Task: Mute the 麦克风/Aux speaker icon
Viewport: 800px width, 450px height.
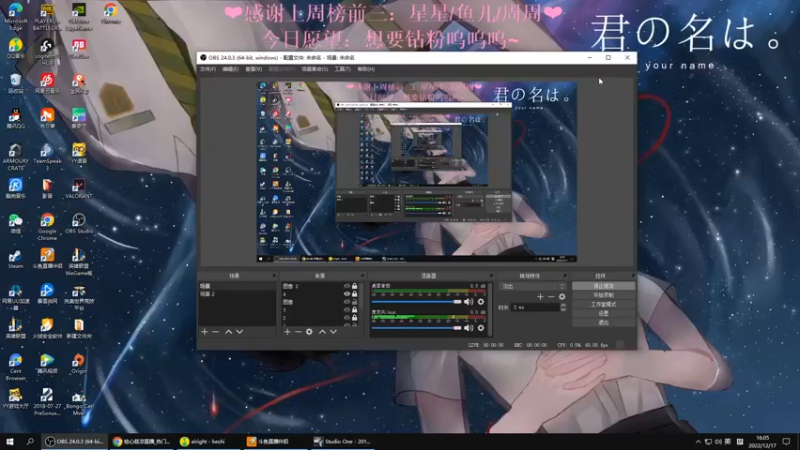Action: tap(468, 328)
